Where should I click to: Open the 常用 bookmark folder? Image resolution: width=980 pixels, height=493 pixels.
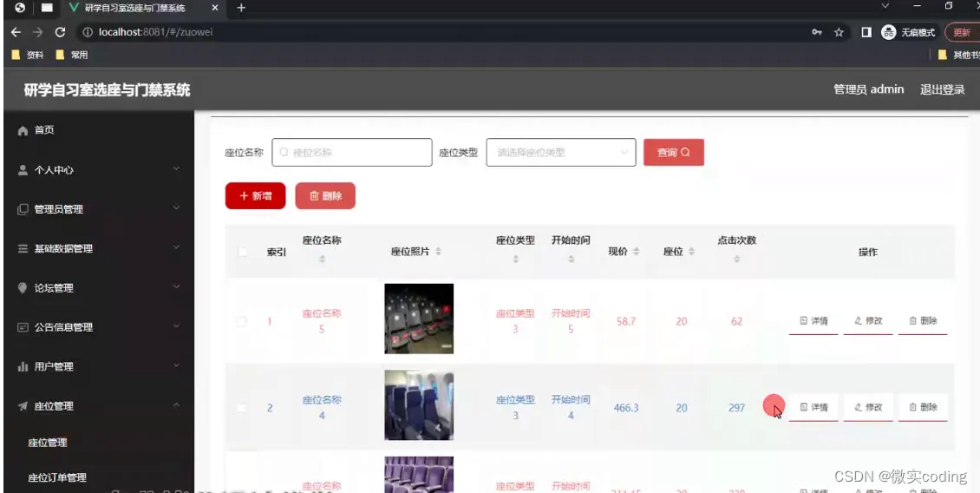(x=72, y=55)
